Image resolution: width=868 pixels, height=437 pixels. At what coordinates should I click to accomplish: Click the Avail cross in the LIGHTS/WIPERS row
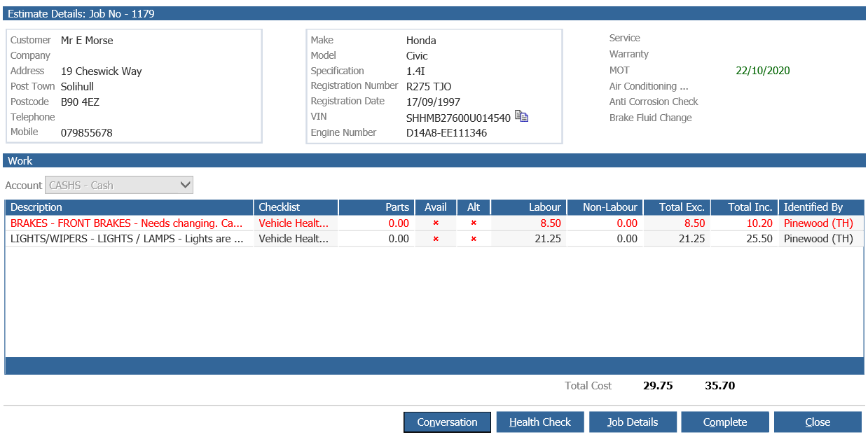tap(436, 239)
